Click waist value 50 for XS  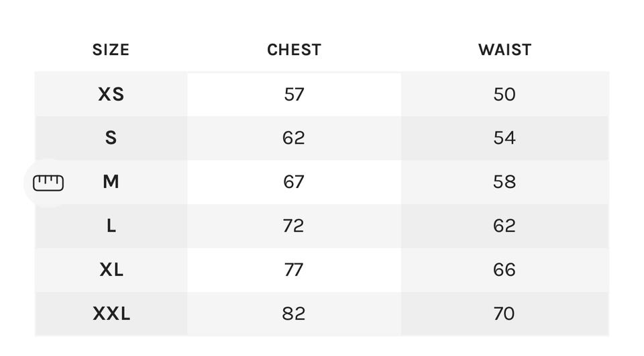(x=504, y=94)
